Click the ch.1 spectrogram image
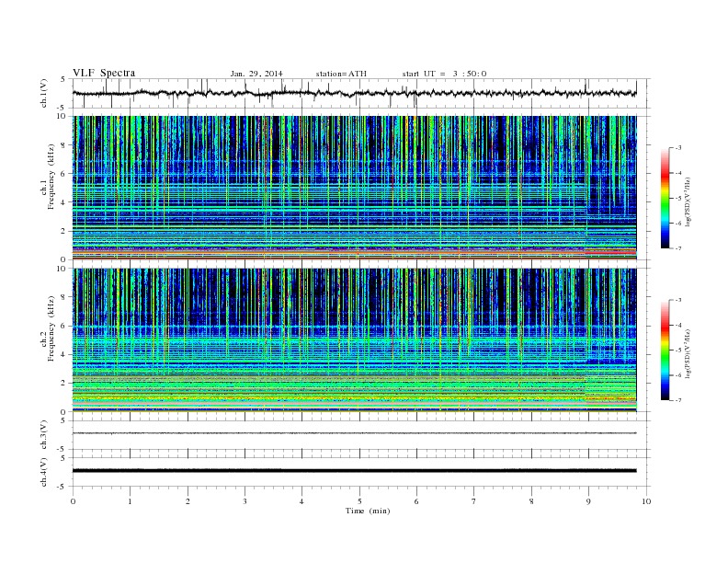This screenshot has width=728, height=563. (x=354, y=188)
